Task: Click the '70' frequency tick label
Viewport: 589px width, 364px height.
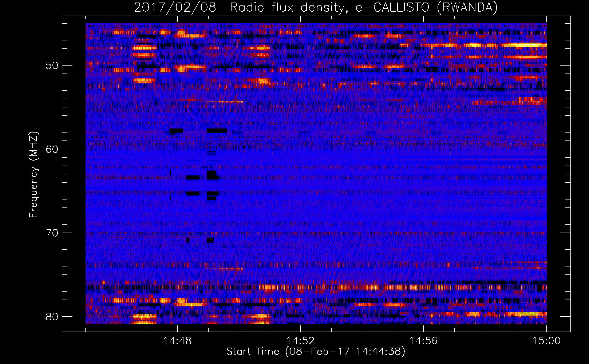Action: [x=52, y=233]
